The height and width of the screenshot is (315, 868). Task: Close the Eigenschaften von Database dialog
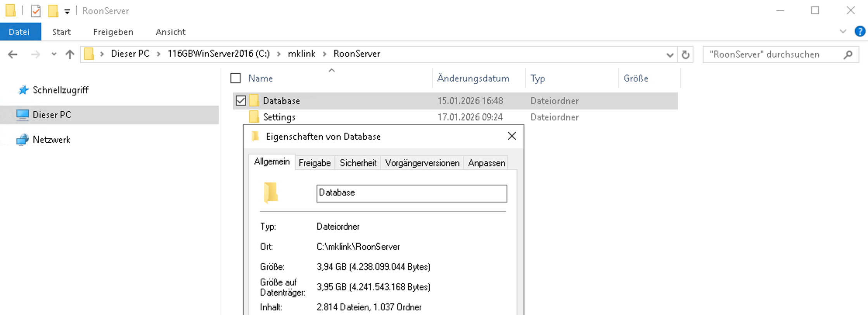point(512,136)
